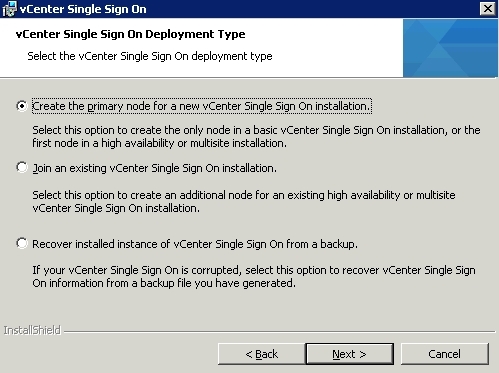This screenshot has width=499, height=373.
Task: Click the 'Create the primary node' option label
Action: click(202, 106)
